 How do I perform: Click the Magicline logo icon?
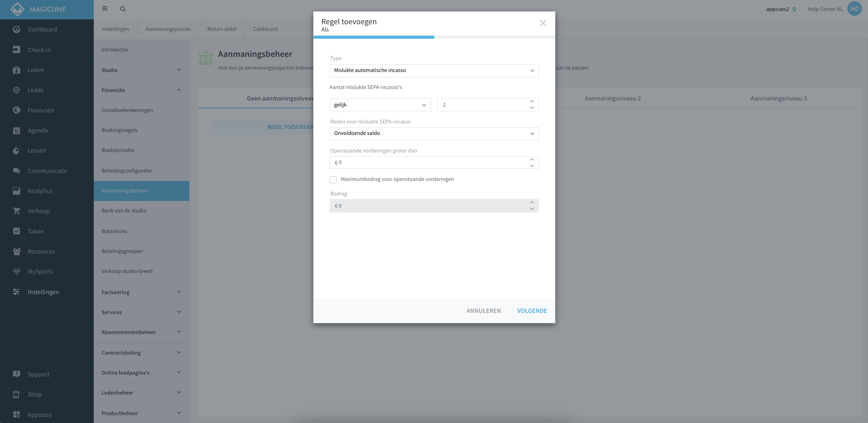(17, 9)
